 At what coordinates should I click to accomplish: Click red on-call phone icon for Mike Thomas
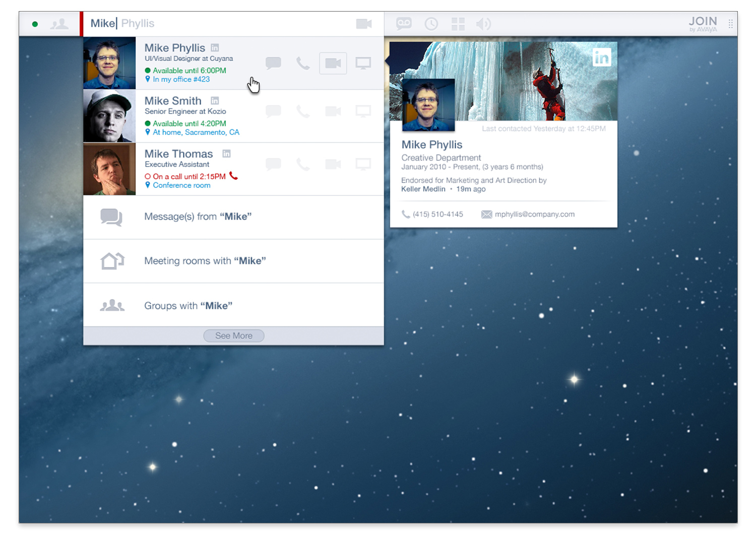point(233,176)
